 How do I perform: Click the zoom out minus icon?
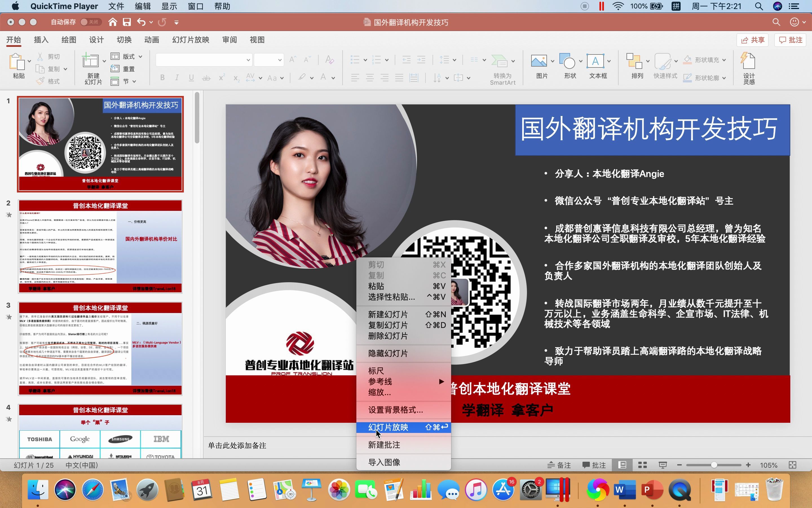tap(679, 465)
